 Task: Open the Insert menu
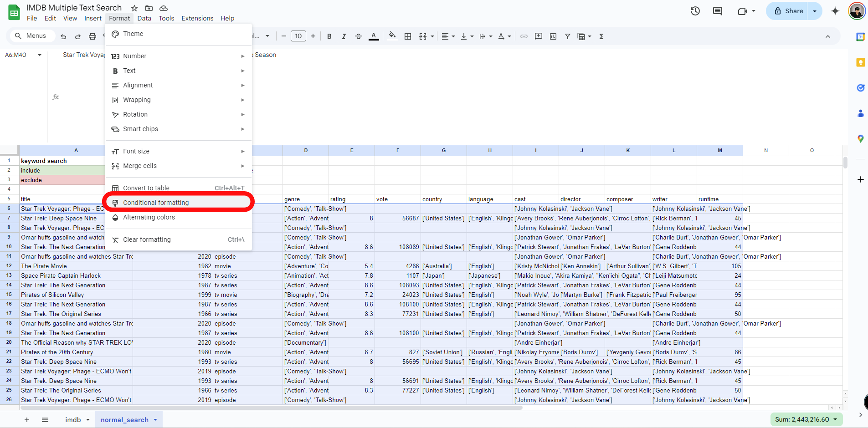[x=93, y=18]
